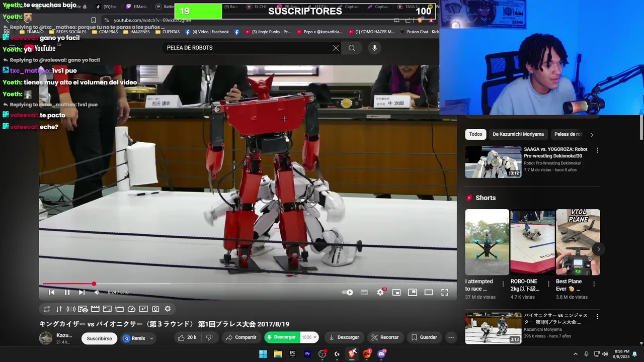The height and width of the screenshot is (362, 644).
Task: Click the up-down arrows enhancer icon
Action: 59,309
